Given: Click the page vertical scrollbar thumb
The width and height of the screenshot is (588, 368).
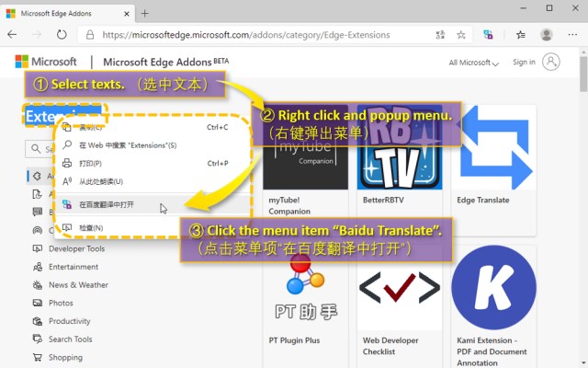Looking at the screenshot, I should [583, 74].
